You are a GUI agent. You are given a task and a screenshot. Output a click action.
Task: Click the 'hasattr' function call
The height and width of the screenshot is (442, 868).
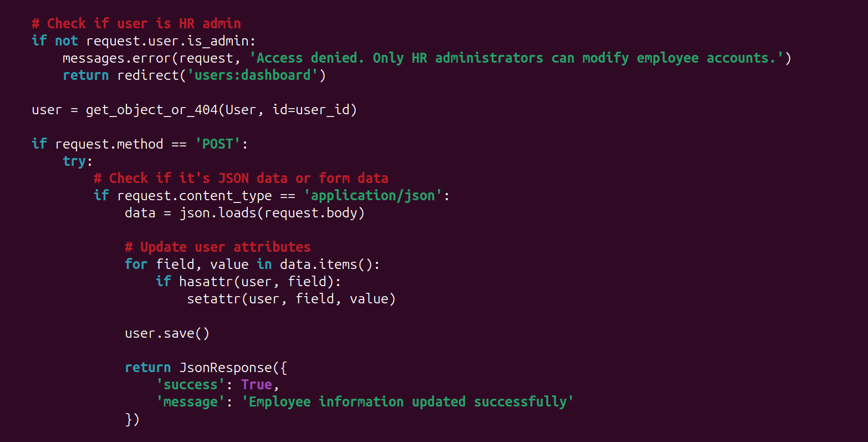coord(205,282)
